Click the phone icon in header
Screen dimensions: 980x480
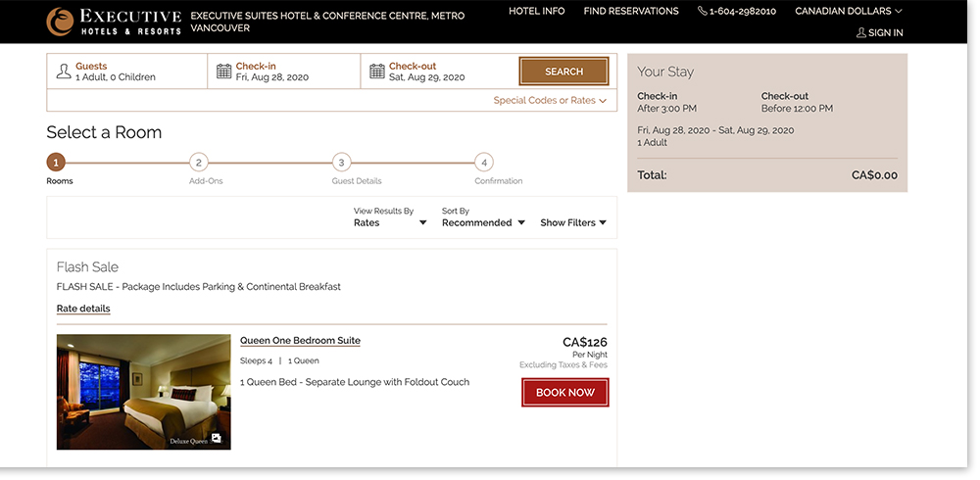point(703,11)
